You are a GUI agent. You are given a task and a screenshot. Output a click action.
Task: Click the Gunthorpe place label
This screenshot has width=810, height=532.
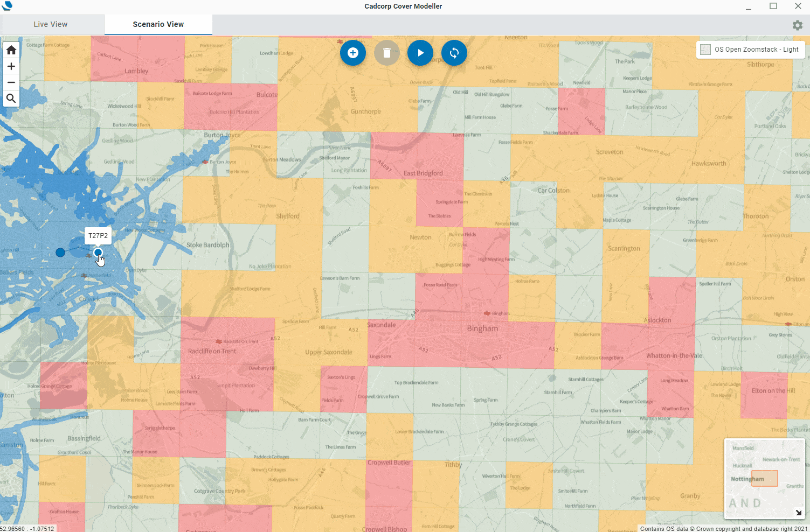click(x=366, y=111)
